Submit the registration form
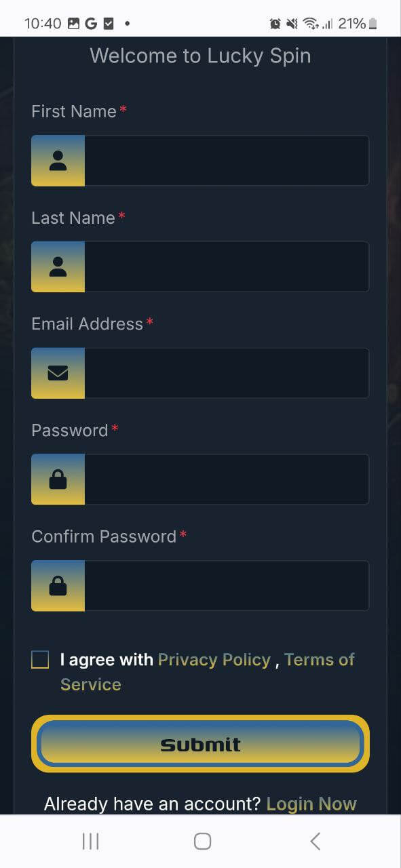 (200, 744)
